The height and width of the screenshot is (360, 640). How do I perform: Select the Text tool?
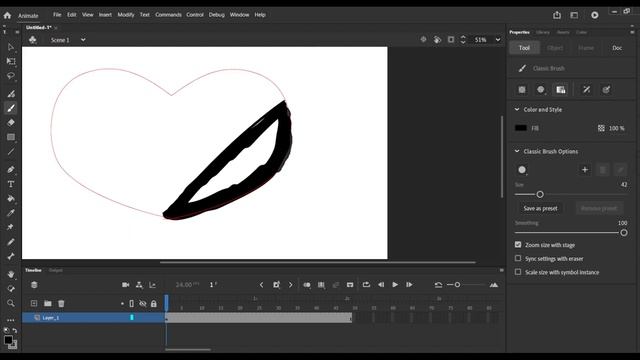tap(11, 184)
